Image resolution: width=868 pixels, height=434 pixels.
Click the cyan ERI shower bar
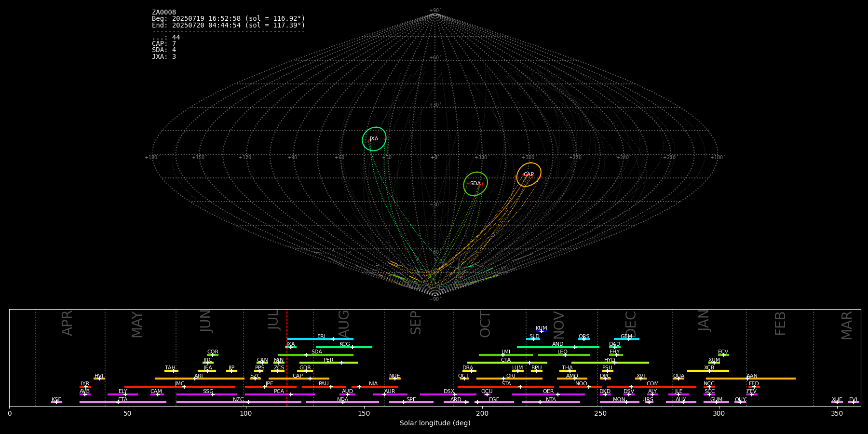[x=320, y=339]
